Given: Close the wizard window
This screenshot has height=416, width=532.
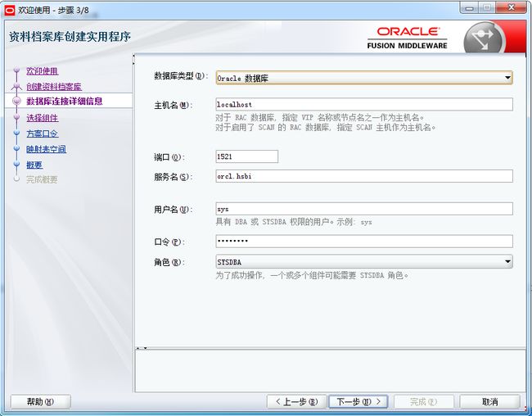Looking at the screenshot, I should (512, 7).
